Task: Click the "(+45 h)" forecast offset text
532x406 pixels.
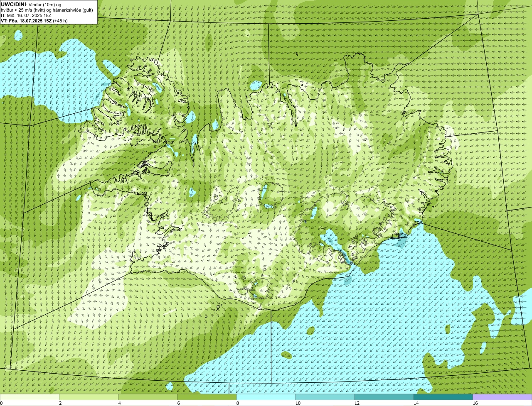Action: tap(60, 21)
